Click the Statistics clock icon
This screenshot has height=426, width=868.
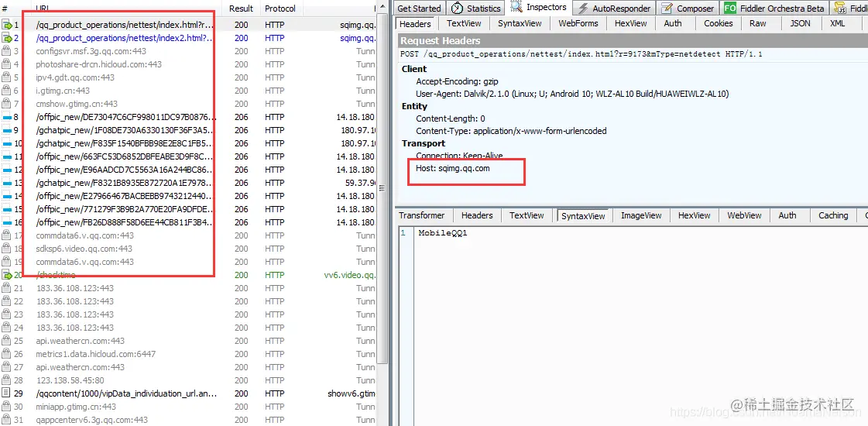tap(458, 9)
